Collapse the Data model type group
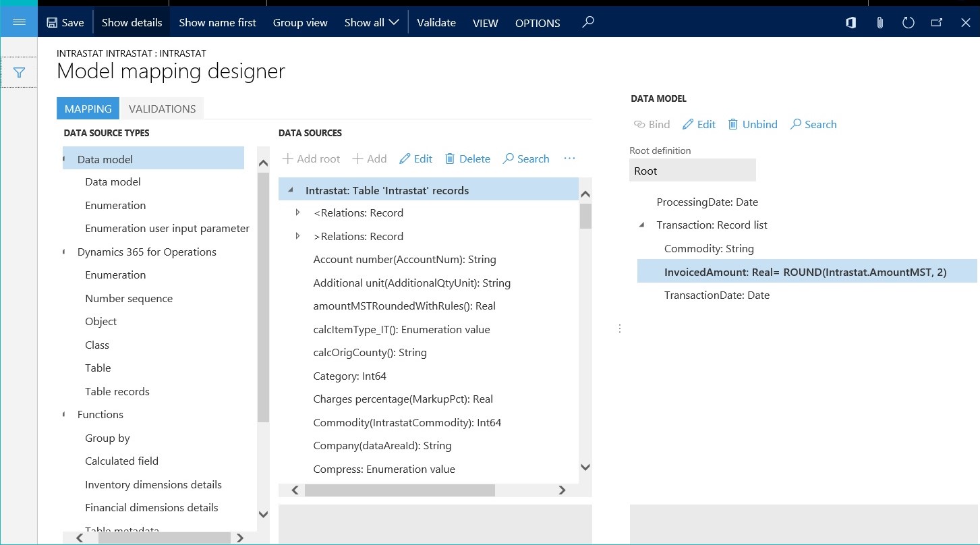The height and width of the screenshot is (545, 980). (65, 159)
